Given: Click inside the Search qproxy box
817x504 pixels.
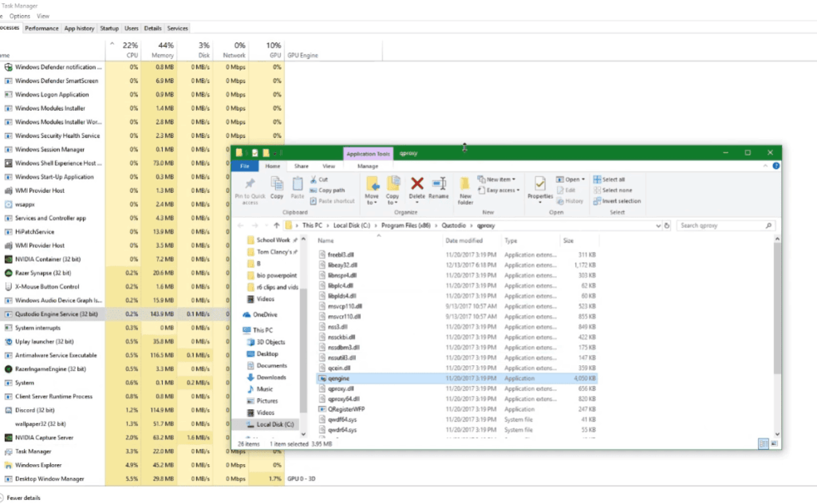Looking at the screenshot, I should click(722, 225).
